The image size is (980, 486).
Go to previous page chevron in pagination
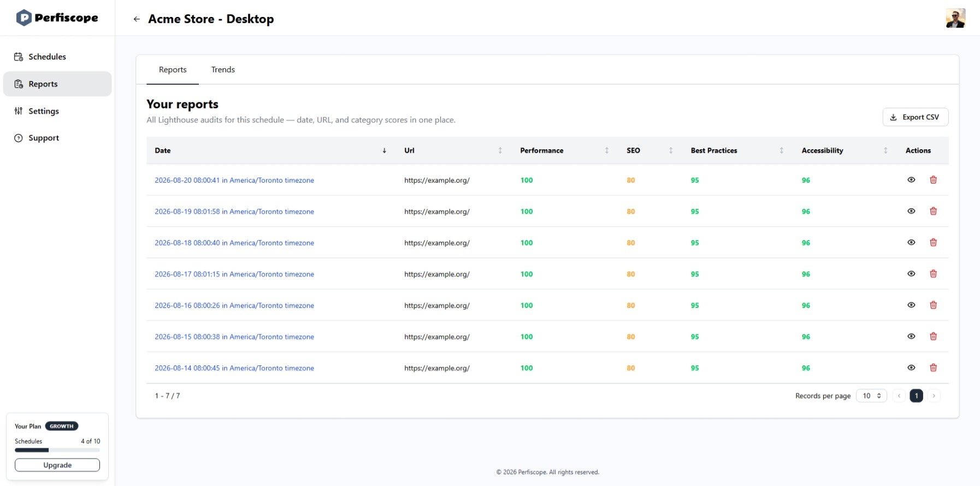point(899,396)
